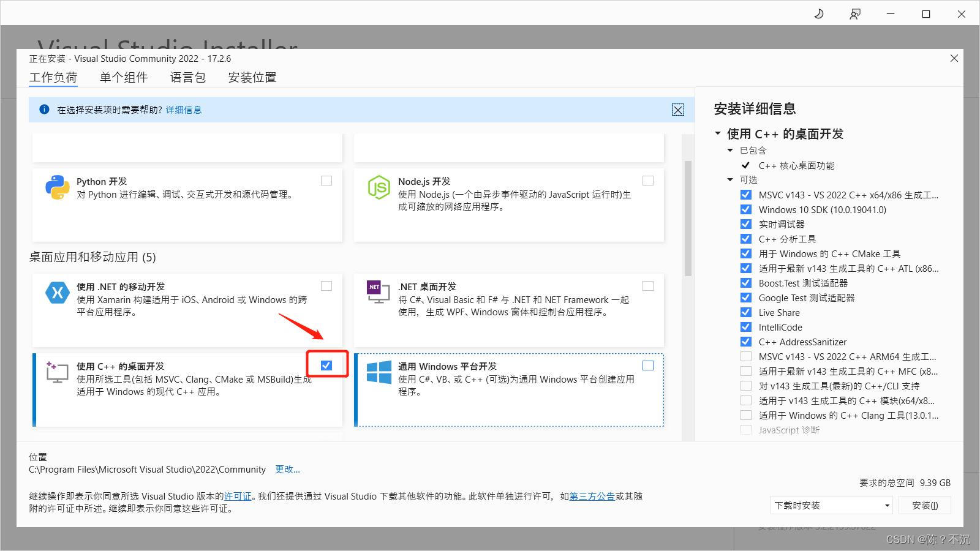
Task: Check MSVC v143 ARM64 build tools
Action: (745, 356)
